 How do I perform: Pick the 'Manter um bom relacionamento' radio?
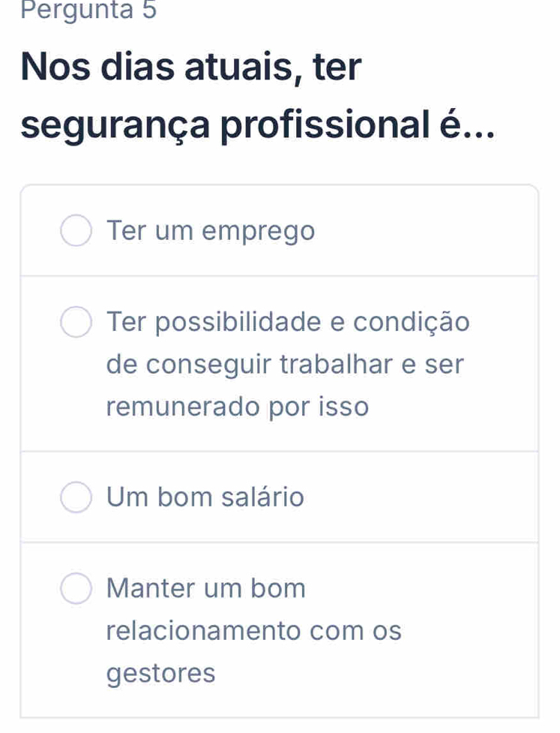pyautogui.click(x=76, y=589)
